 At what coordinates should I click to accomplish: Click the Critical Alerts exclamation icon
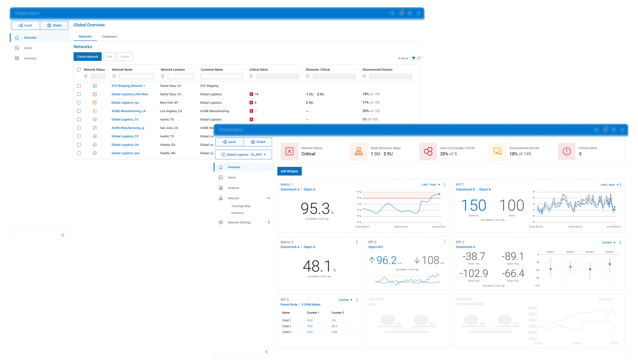pos(567,151)
